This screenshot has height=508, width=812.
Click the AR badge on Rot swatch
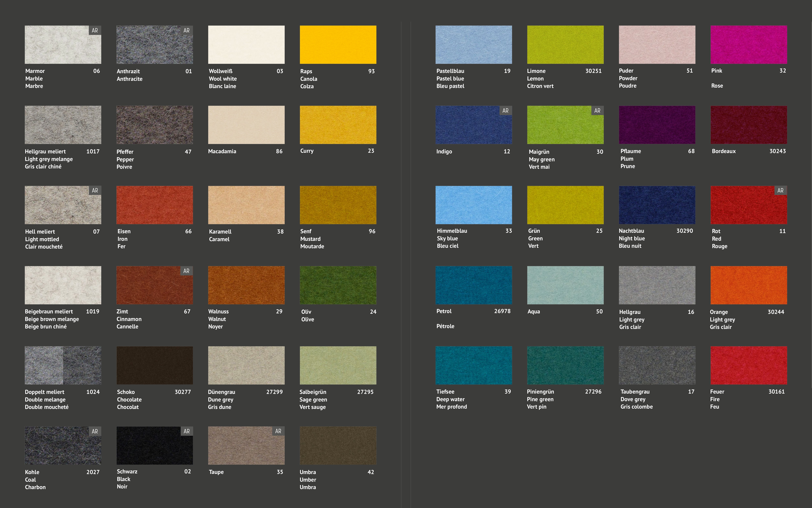[780, 191]
